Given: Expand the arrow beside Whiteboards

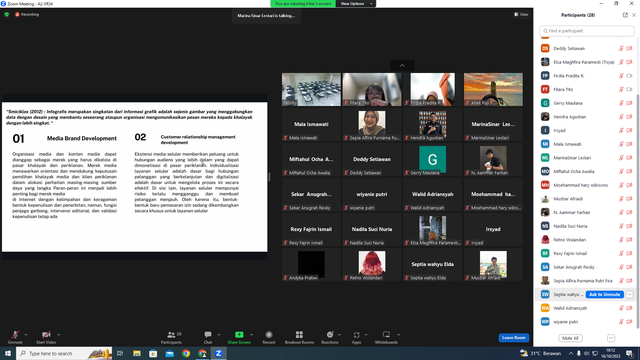Looking at the screenshot, I should coord(399,335).
